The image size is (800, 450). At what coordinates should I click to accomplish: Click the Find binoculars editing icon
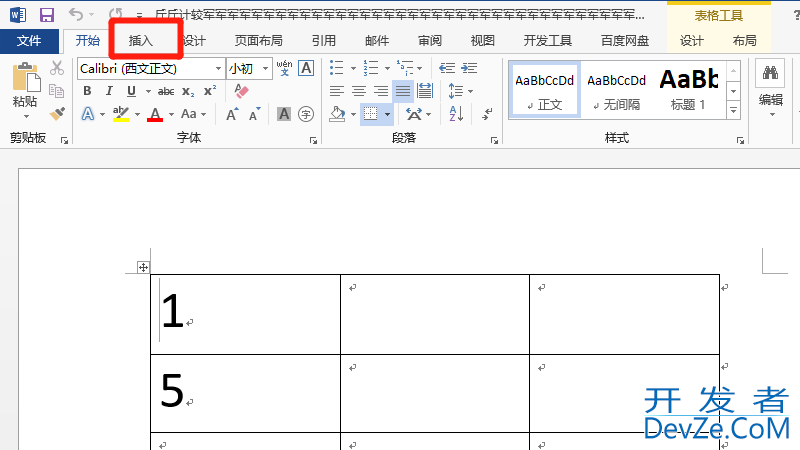(x=770, y=73)
